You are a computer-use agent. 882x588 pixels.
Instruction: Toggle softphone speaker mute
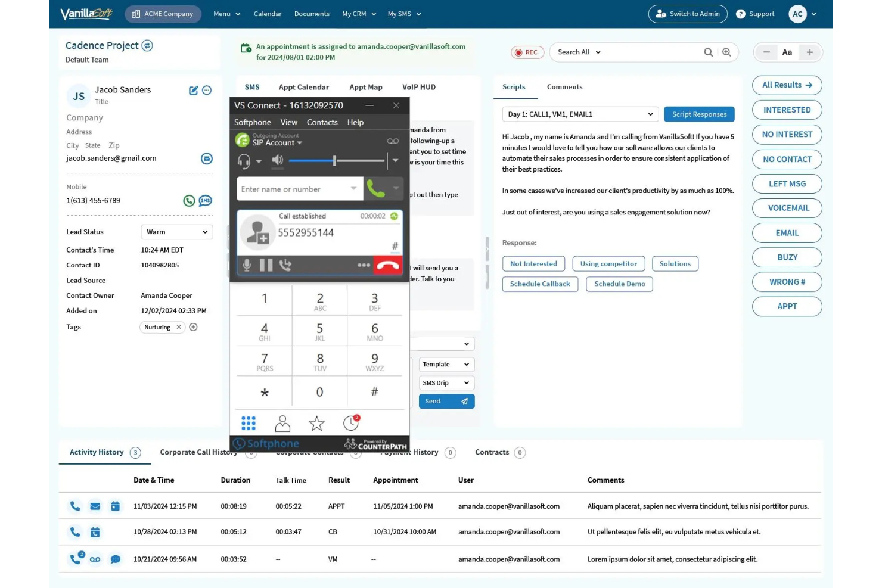[277, 160]
